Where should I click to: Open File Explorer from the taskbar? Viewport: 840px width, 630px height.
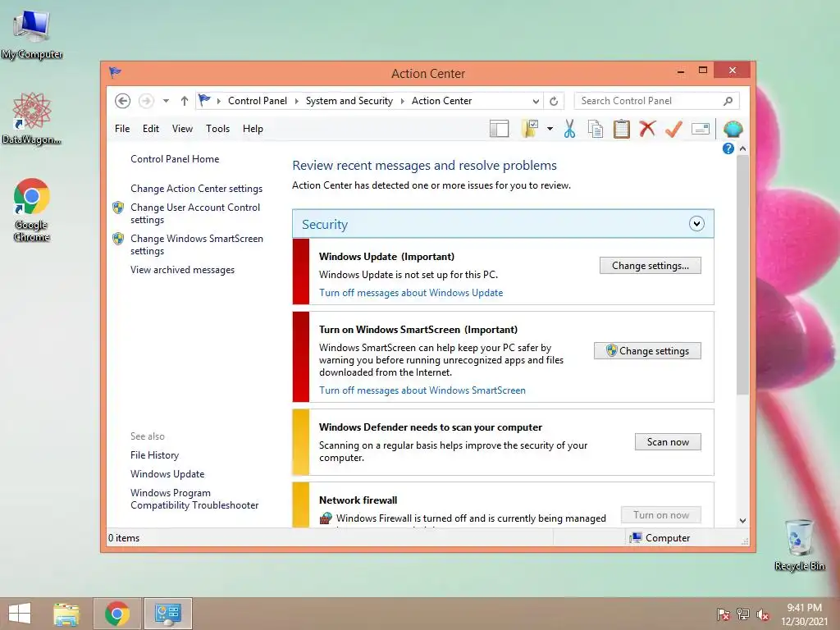pyautogui.click(x=66, y=614)
